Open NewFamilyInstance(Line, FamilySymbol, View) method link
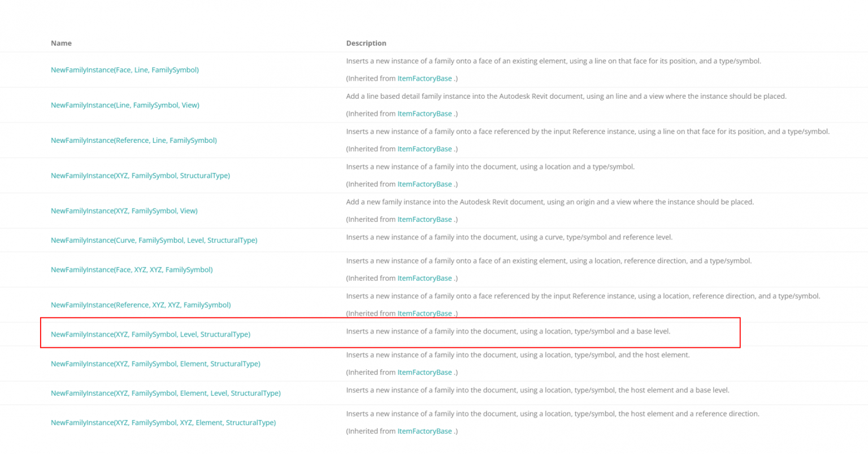The height and width of the screenshot is (454, 868). 125,105
